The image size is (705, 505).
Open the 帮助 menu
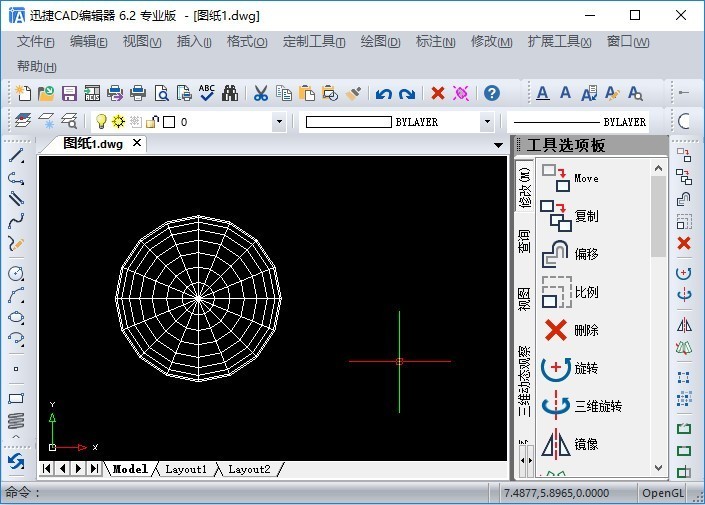point(37,67)
